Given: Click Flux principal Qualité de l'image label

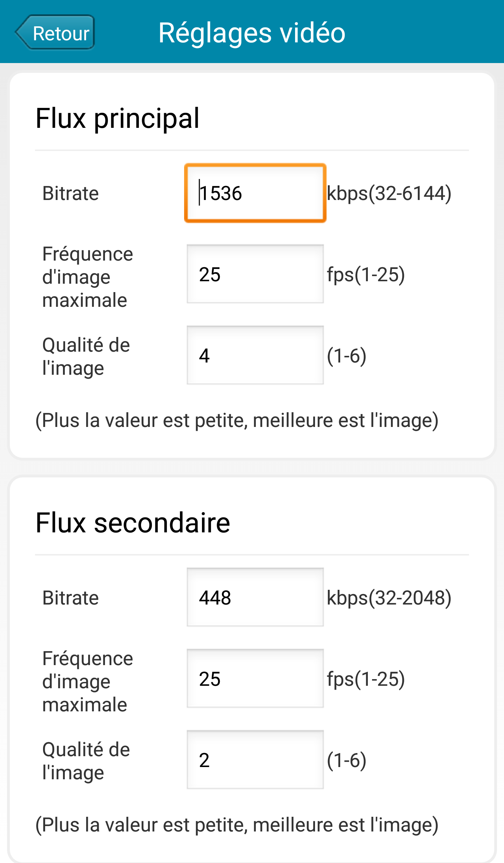Looking at the screenshot, I should tap(86, 356).
